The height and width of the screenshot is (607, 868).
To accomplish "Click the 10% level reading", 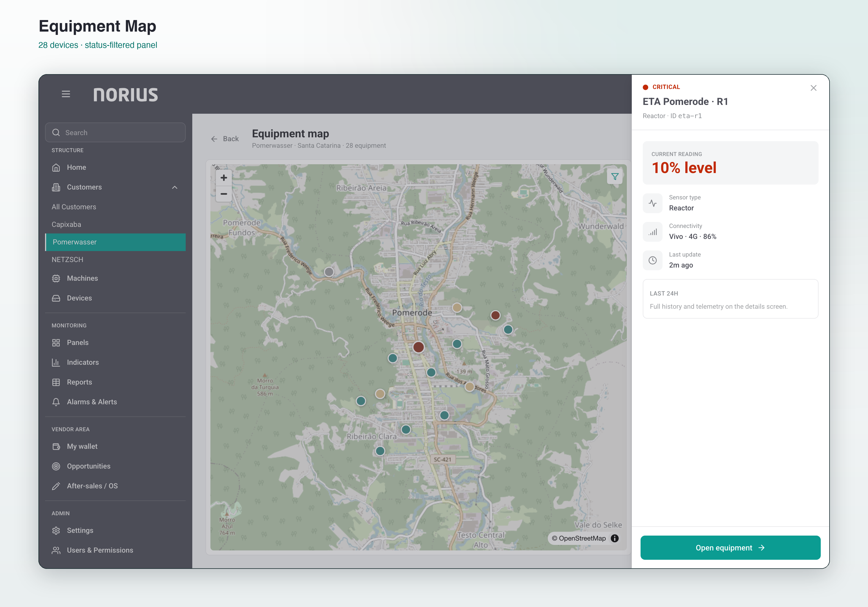I will tap(684, 168).
